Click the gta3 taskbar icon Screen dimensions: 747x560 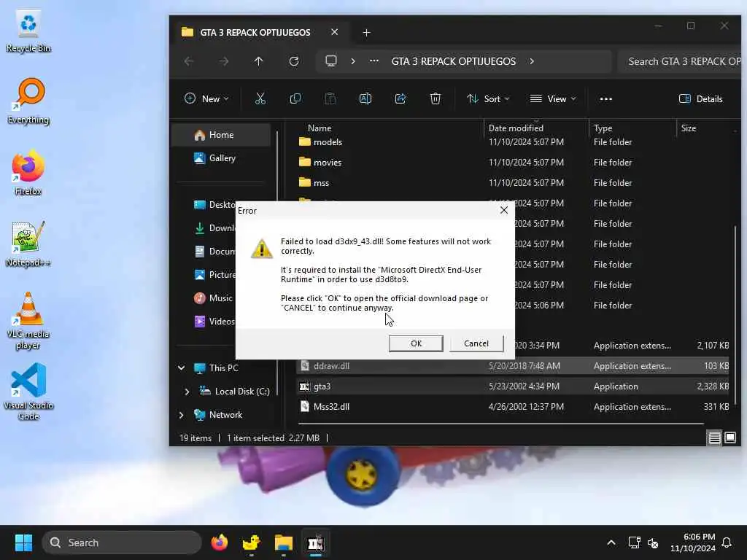pyautogui.click(x=315, y=542)
